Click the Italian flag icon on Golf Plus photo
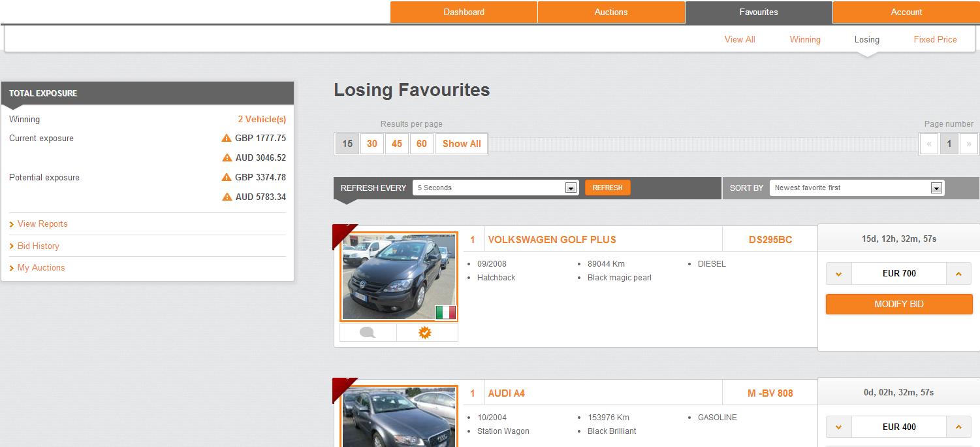Image resolution: width=980 pixels, height=447 pixels. (x=445, y=312)
